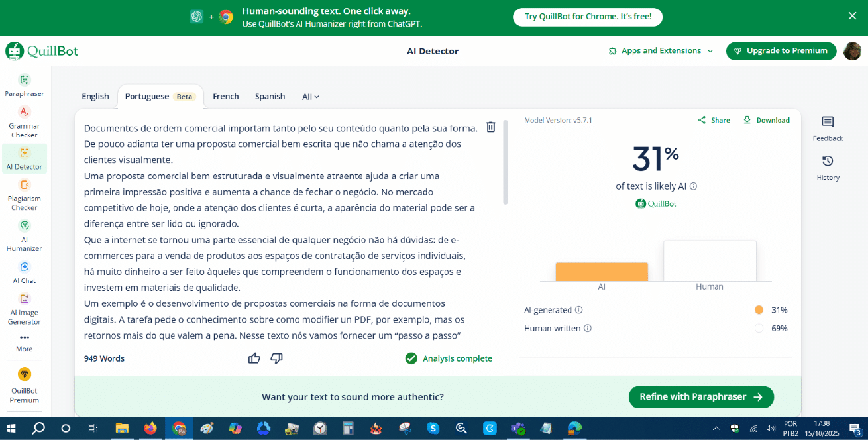Switch to the English language tab
This screenshot has width=868, height=440.
click(x=95, y=97)
